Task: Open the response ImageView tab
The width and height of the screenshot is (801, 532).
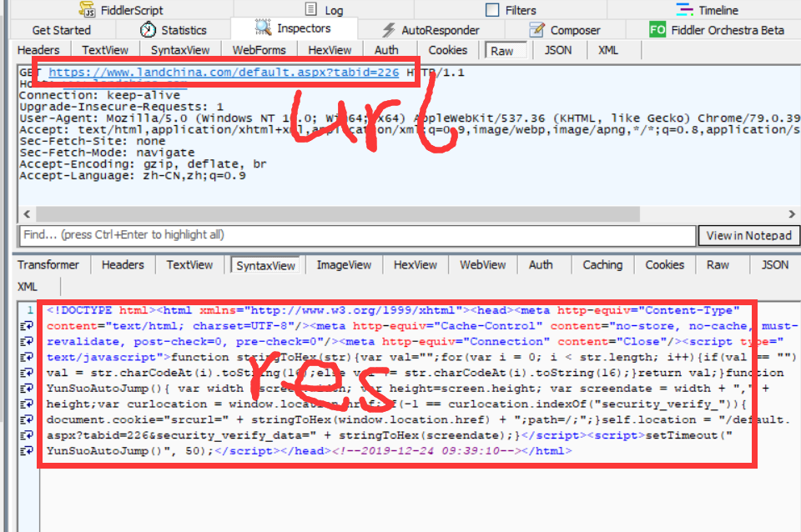Action: click(344, 264)
